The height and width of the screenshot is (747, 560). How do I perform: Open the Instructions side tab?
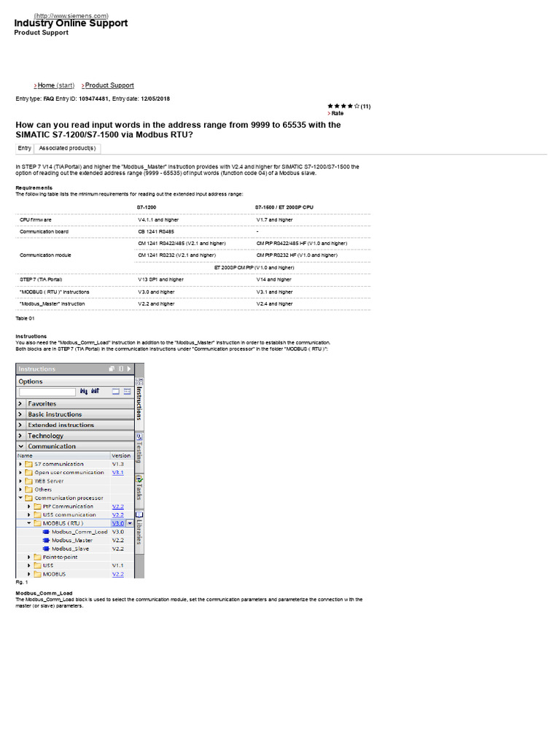click(x=139, y=399)
